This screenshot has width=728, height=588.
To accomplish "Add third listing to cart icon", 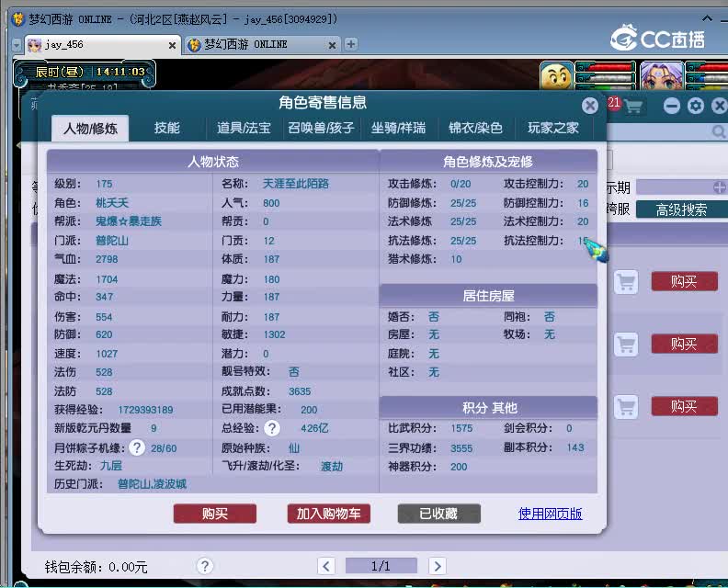I will point(626,407).
